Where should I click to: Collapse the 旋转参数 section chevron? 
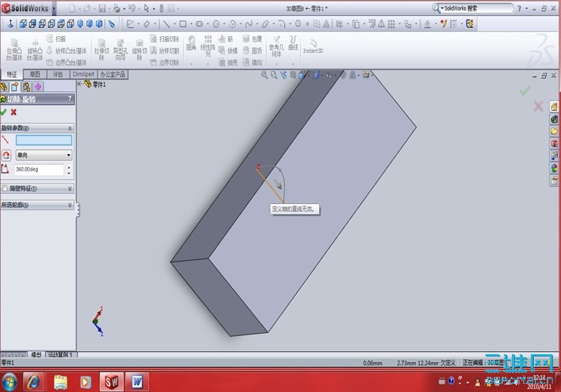70,128
